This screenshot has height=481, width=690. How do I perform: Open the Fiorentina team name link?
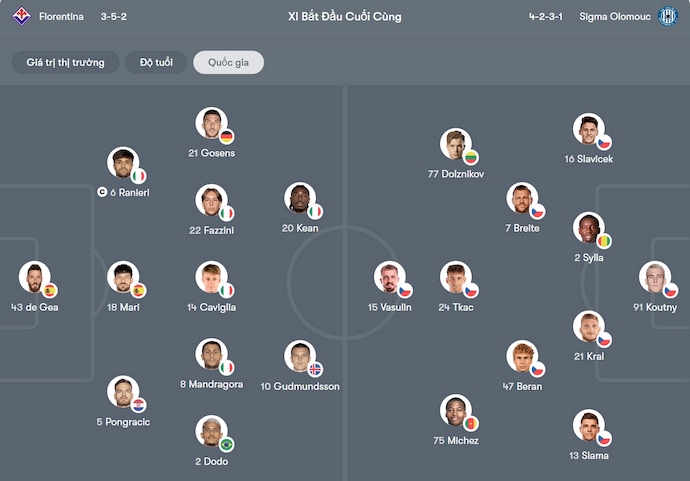(62, 17)
